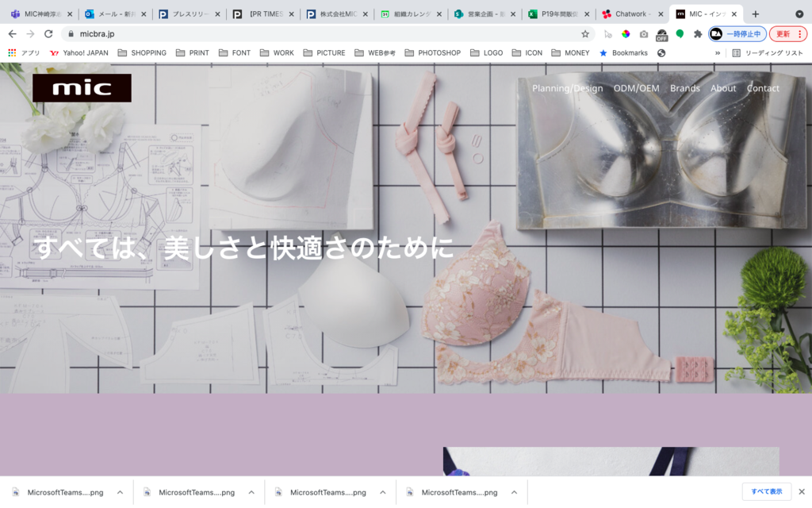Open the About nav link
This screenshot has height=508, width=812.
(x=723, y=88)
